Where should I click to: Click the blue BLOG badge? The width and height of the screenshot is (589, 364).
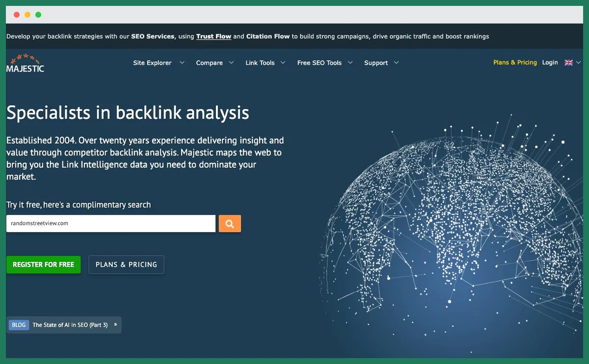click(19, 325)
